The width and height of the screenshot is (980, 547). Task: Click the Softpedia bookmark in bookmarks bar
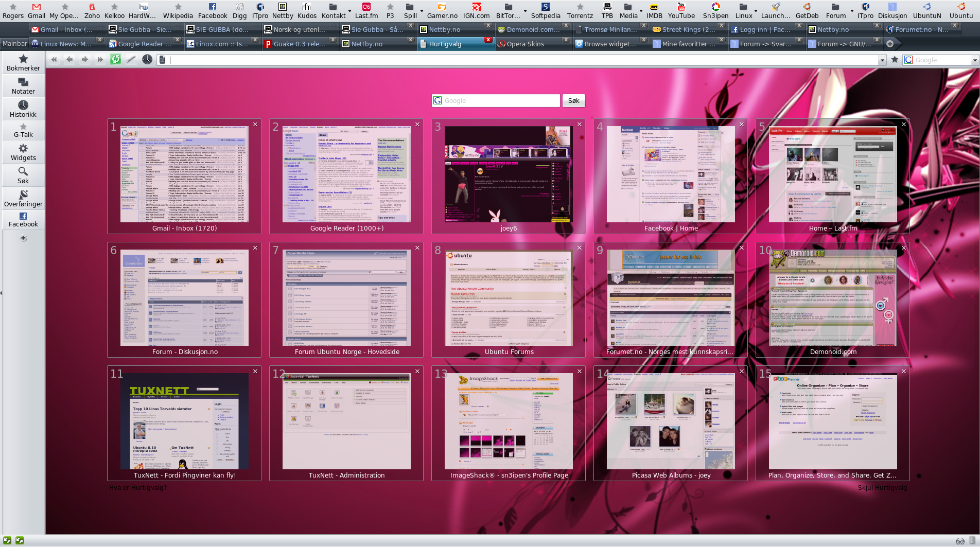click(x=546, y=11)
